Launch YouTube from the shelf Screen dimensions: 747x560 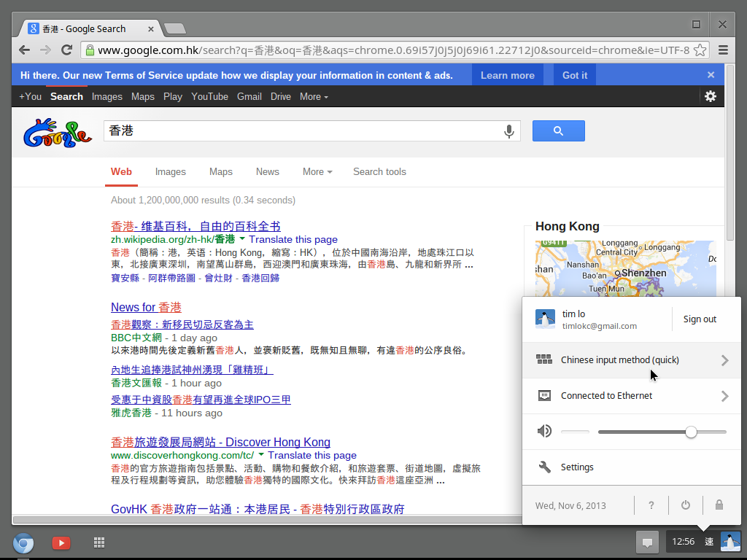[x=61, y=542]
